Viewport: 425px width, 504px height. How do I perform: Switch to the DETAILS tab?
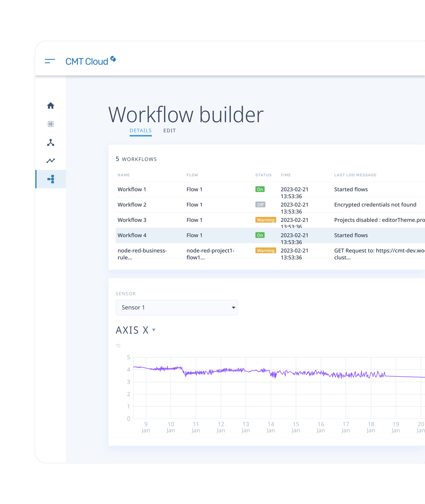click(x=141, y=131)
